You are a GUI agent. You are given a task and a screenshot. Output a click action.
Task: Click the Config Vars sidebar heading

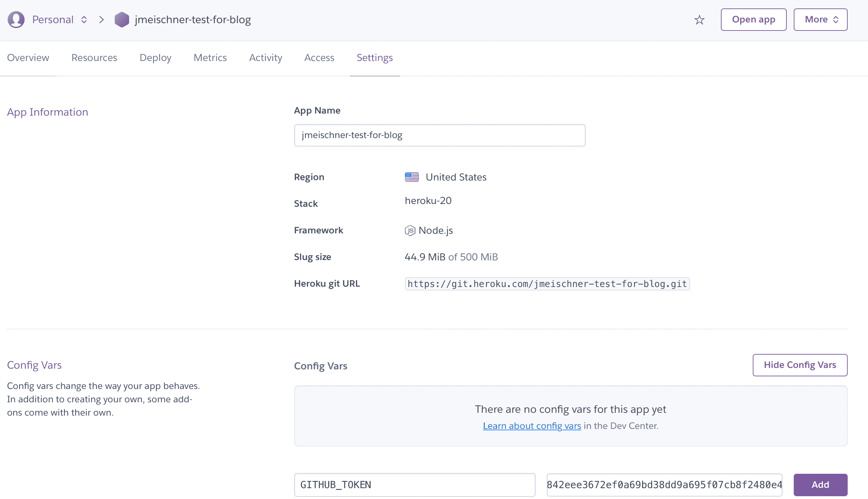(x=34, y=365)
